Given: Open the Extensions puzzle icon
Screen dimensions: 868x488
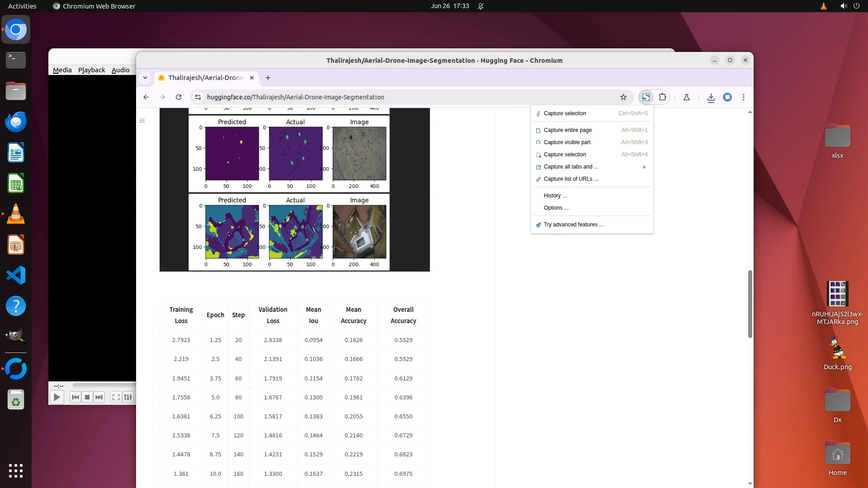Looking at the screenshot, I should point(662,97).
